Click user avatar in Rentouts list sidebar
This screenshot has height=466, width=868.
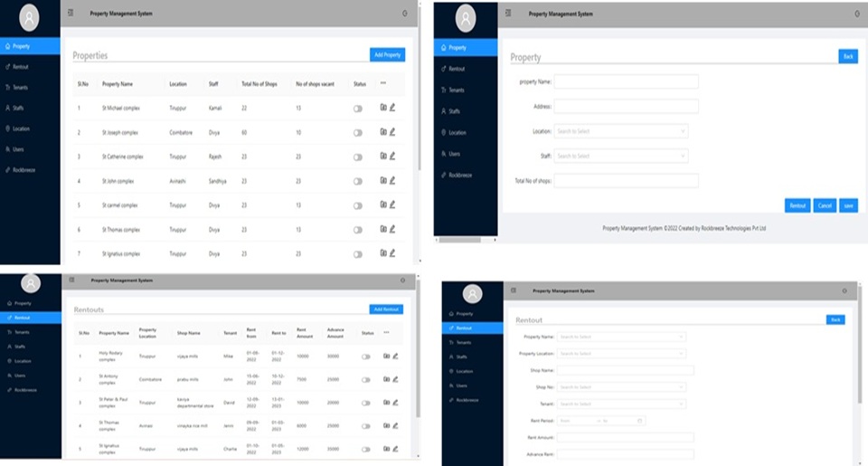tap(31, 283)
